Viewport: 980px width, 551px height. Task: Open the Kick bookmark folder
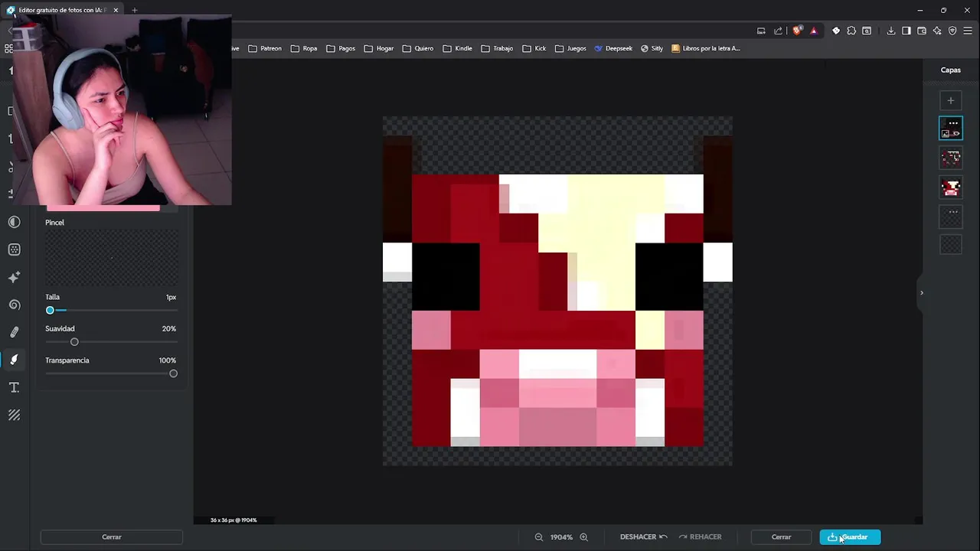[x=534, y=48]
